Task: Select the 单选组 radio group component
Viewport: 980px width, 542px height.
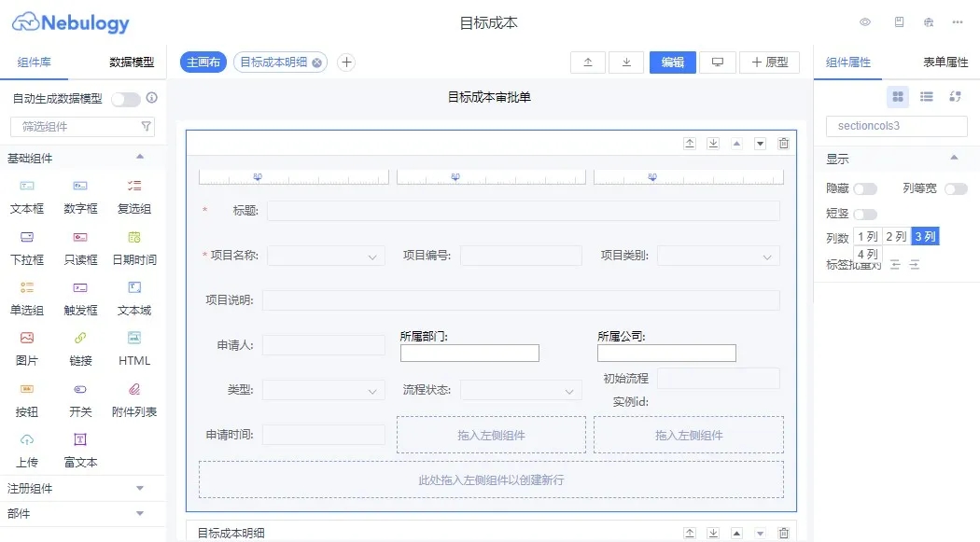Action: (27, 299)
